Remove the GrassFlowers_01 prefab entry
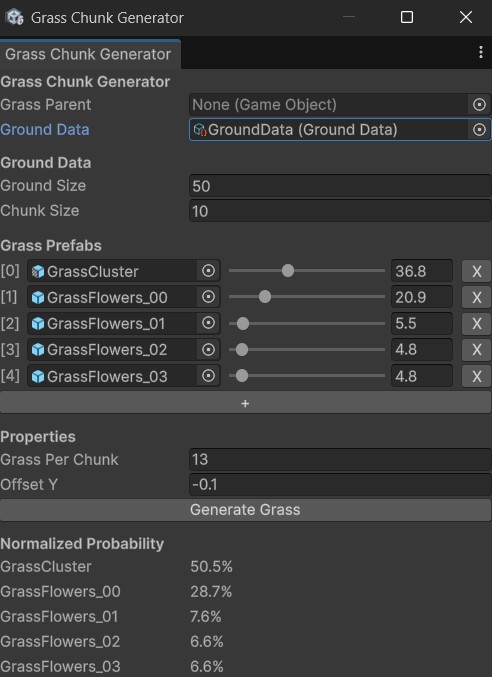The width and height of the screenshot is (492, 677). coord(476,323)
